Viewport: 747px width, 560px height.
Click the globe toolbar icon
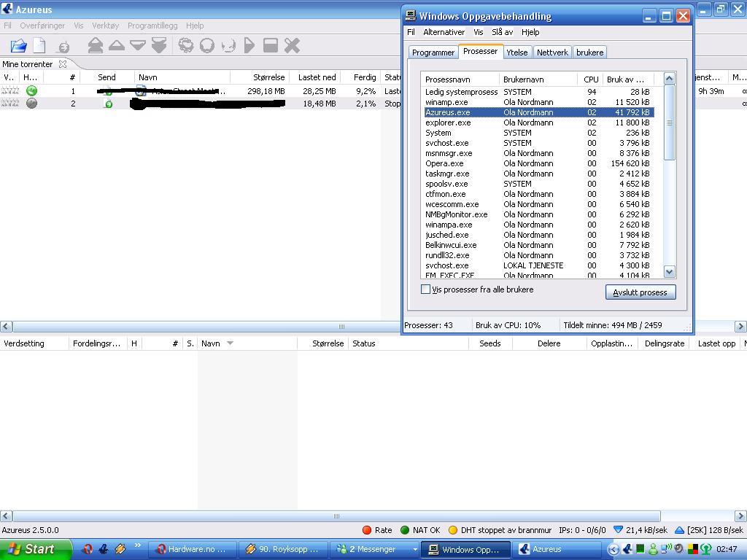click(x=228, y=46)
